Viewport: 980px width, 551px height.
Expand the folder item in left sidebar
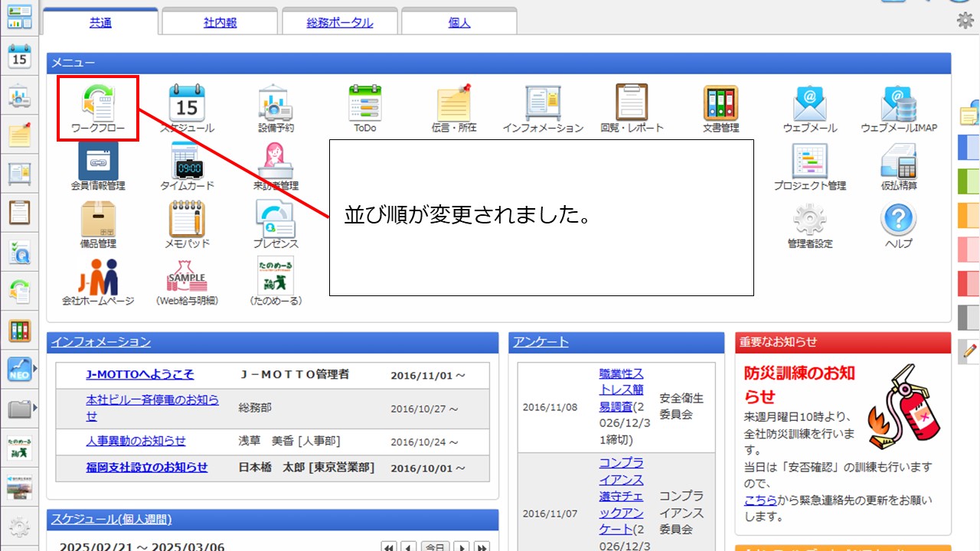pos(19,409)
